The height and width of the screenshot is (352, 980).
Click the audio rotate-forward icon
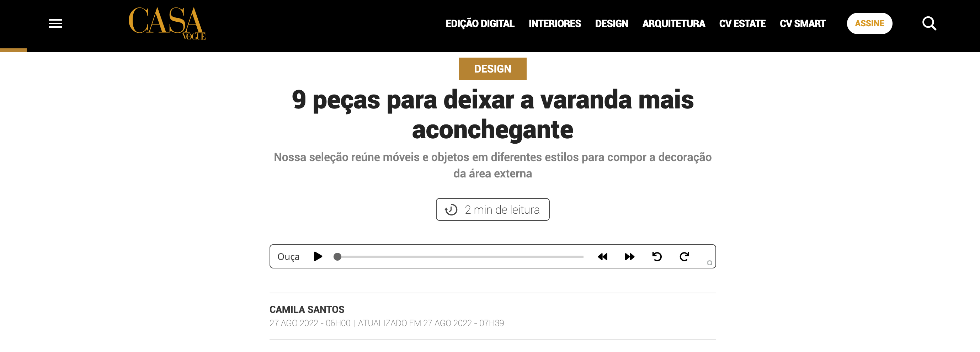point(685,256)
